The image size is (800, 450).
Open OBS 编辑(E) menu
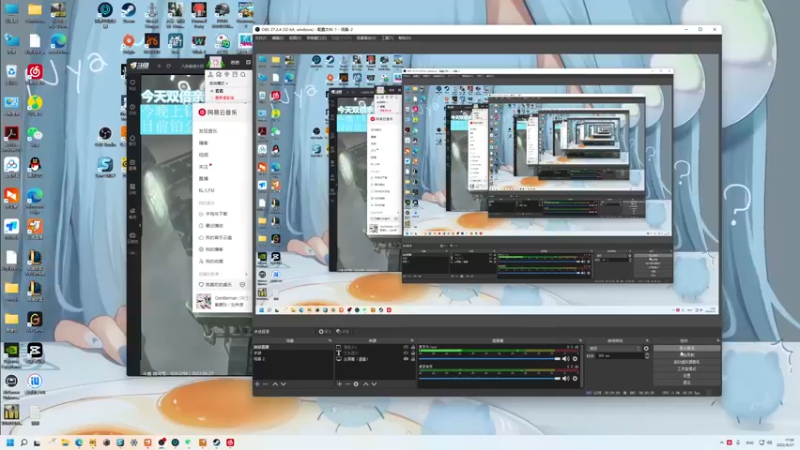pos(278,38)
